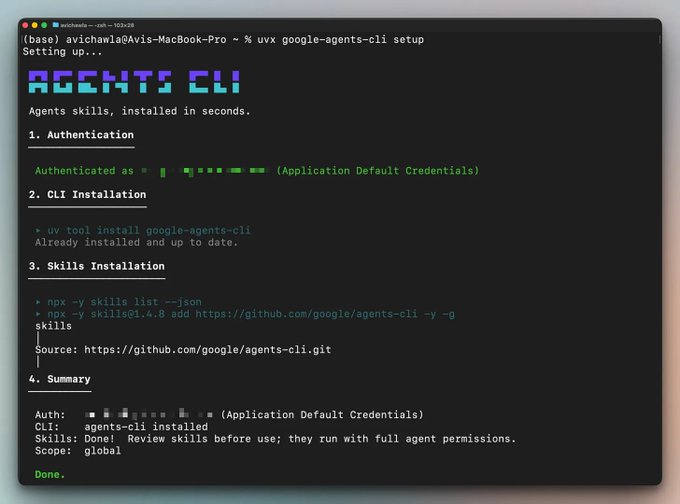Click the AGENTS CLI pixel logo
Image resolution: width=680 pixels, height=504 pixels.
click(x=134, y=82)
